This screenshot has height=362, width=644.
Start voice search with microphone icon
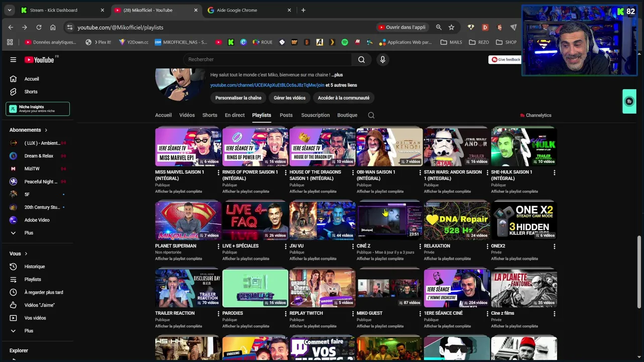coord(382,59)
